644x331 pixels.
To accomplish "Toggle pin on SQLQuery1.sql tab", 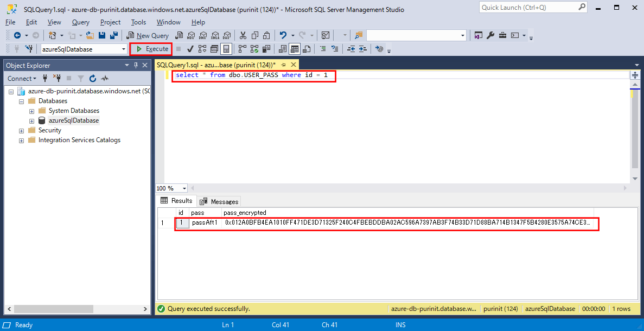I will point(283,65).
